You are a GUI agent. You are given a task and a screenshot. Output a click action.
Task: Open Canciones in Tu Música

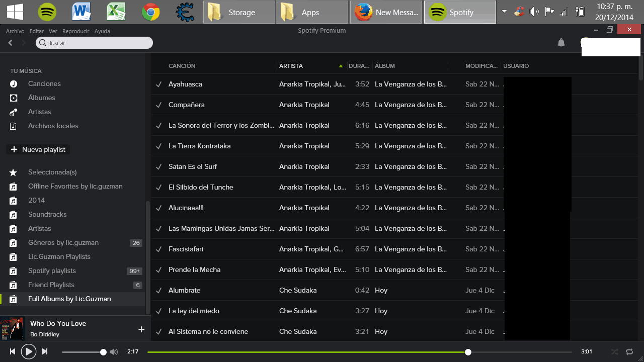(44, 84)
